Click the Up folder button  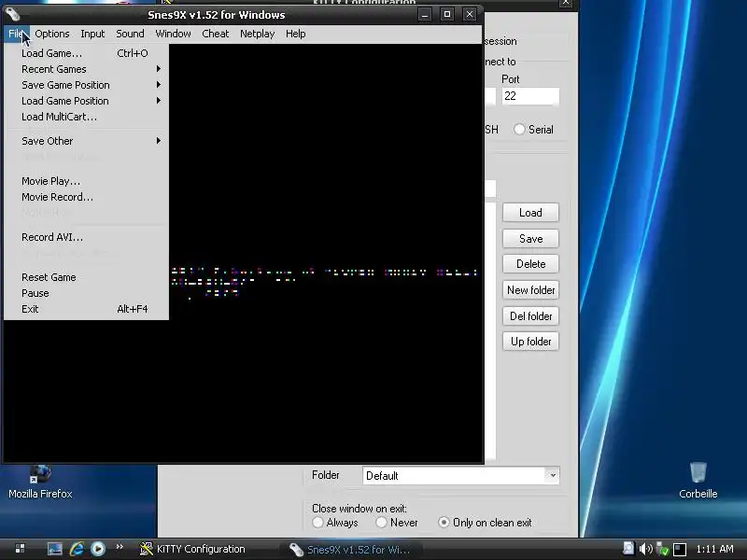click(x=530, y=342)
